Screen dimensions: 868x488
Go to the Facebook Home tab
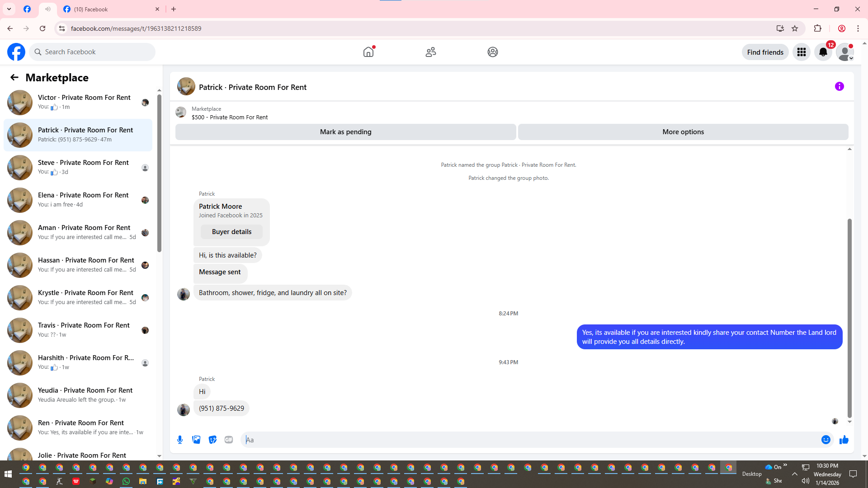(368, 52)
